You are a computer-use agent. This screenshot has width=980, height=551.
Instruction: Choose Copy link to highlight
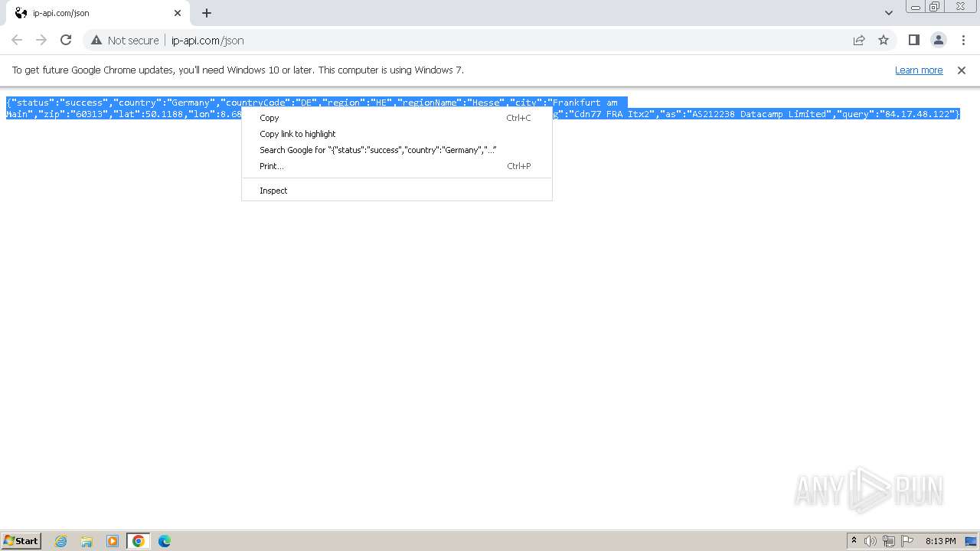[x=397, y=134]
